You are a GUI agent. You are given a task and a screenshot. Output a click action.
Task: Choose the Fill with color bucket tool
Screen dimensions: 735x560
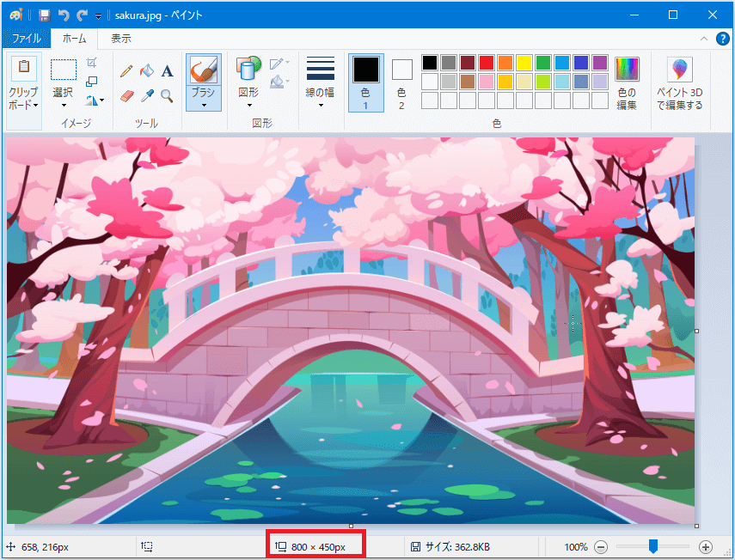pyautogui.click(x=147, y=71)
